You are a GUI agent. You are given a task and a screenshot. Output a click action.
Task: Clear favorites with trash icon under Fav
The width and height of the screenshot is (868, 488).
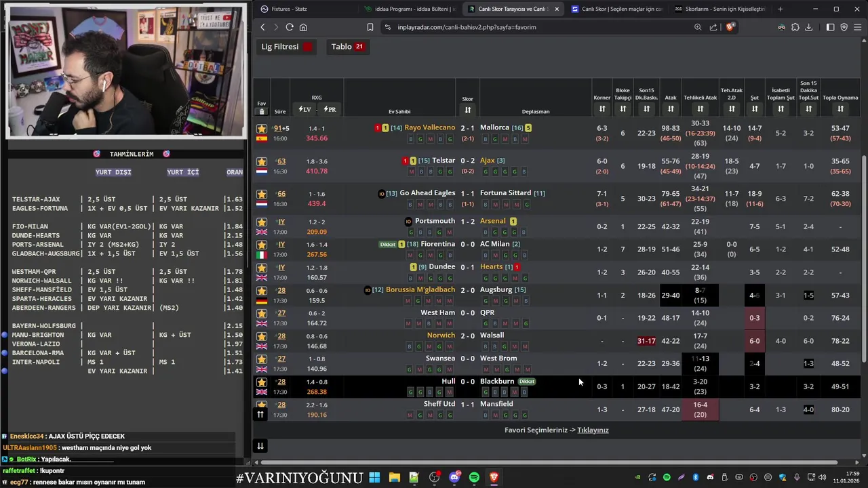pyautogui.click(x=262, y=111)
